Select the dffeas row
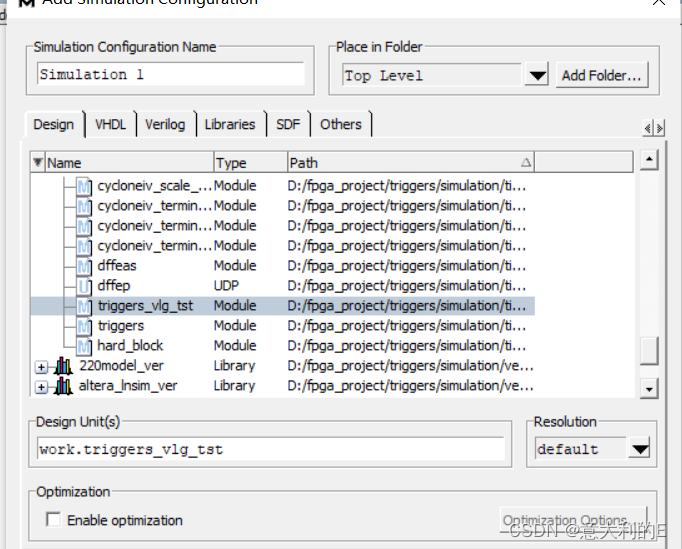The image size is (682, 549). pos(283,266)
